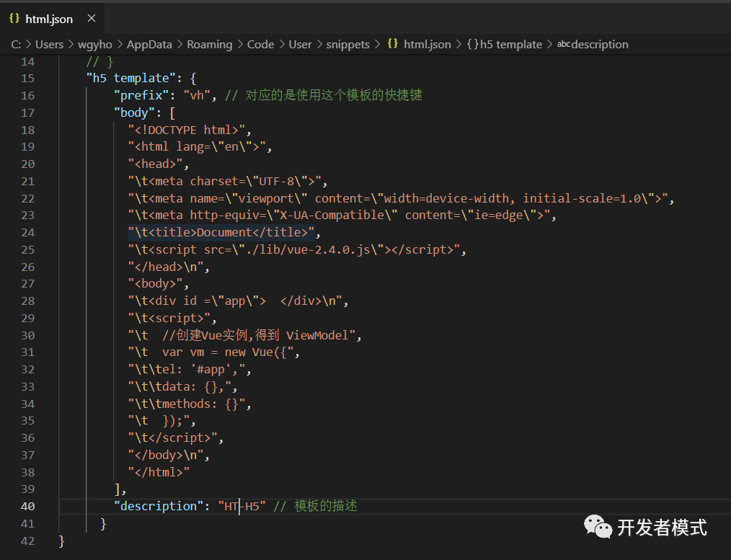Click the <body> string on line 27
This screenshot has width=731, height=560.
(155, 284)
